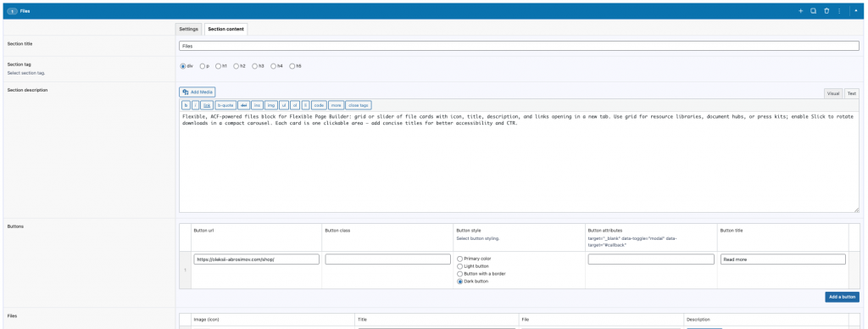This screenshot has height=329, width=868.
Task: Select Light button style
Action: coord(459,266)
